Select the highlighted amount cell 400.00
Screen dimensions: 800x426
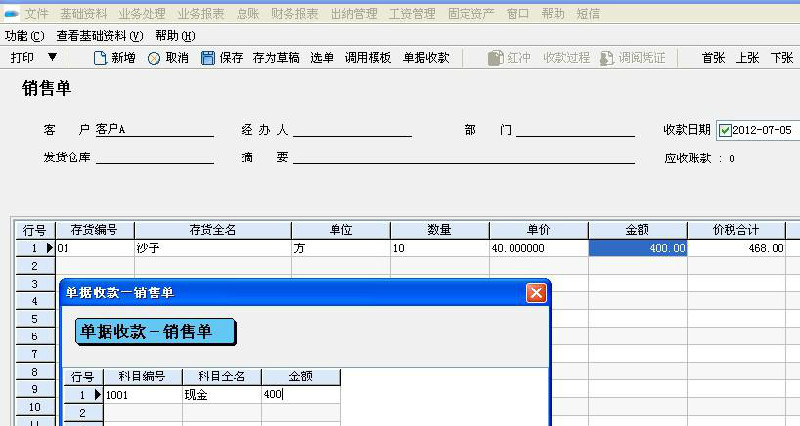(x=638, y=248)
